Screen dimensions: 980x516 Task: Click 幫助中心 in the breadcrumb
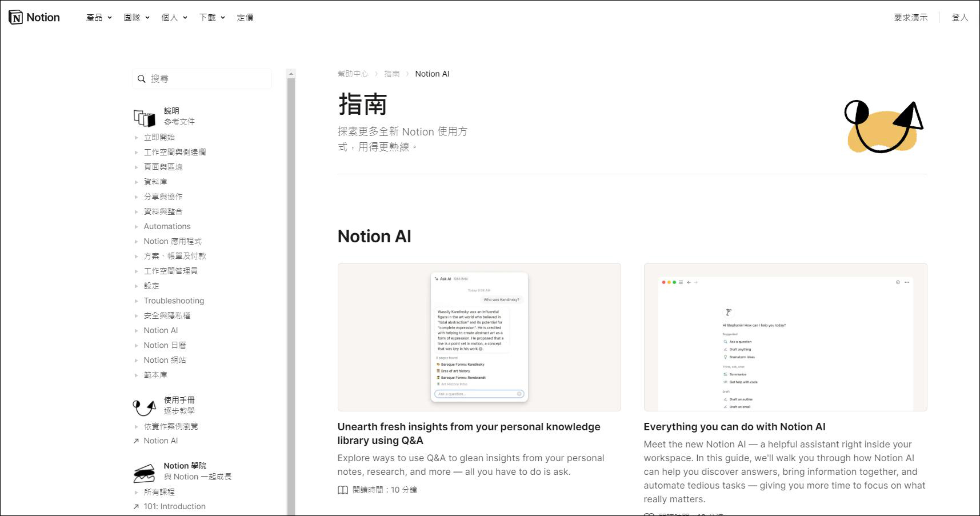pos(353,74)
